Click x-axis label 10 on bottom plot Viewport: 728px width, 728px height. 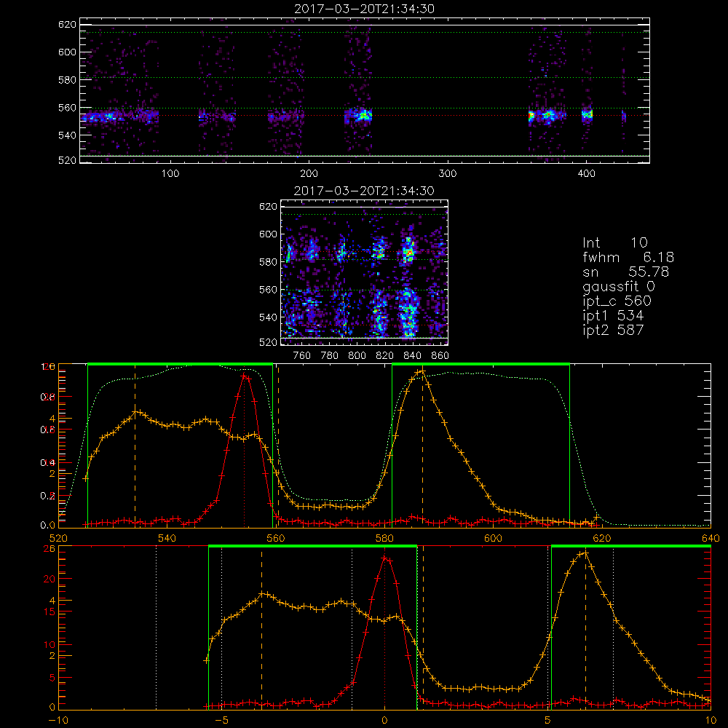click(x=711, y=720)
